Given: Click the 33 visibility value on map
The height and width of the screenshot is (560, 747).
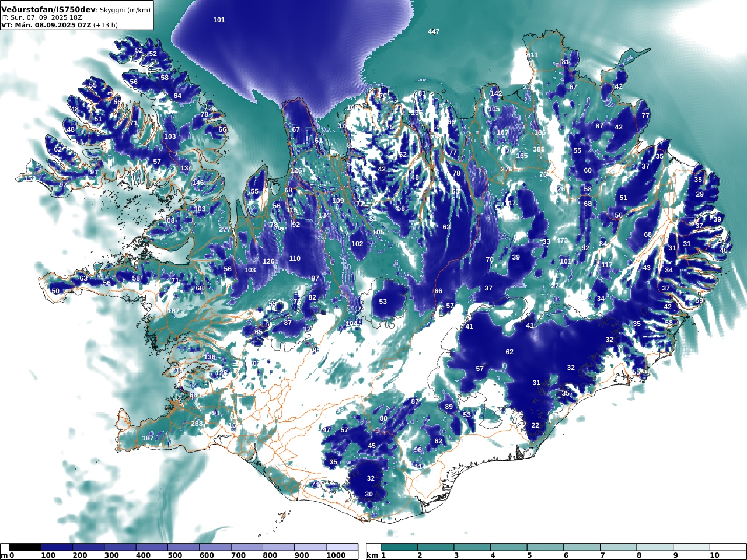Looking at the screenshot, I should [546, 242].
